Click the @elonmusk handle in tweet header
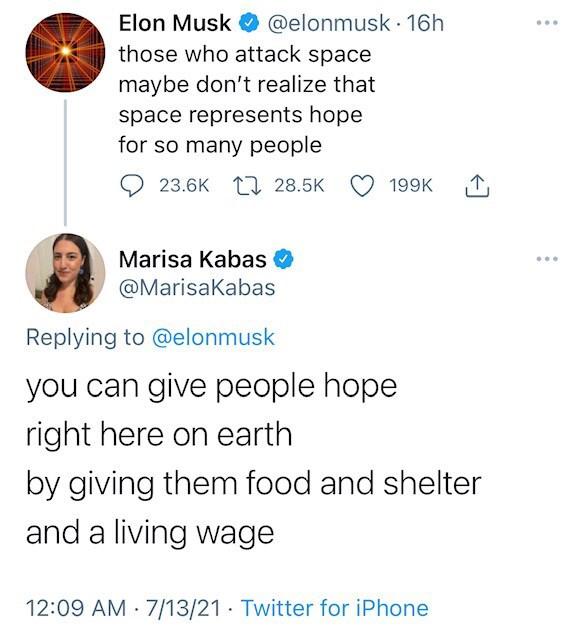Viewport: 586px width, 640px height. coord(329,23)
